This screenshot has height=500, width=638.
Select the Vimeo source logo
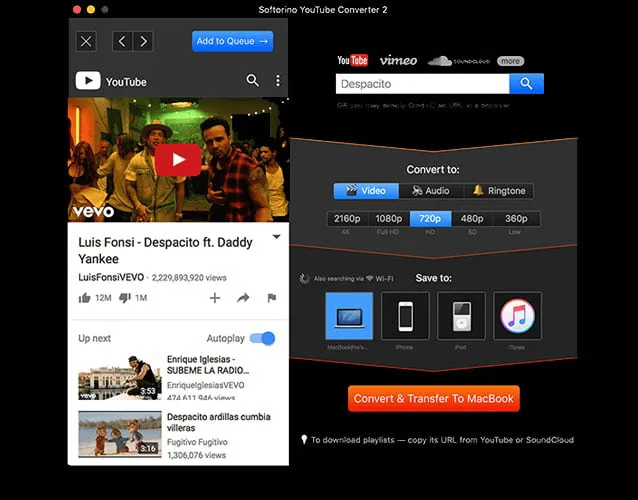point(398,61)
